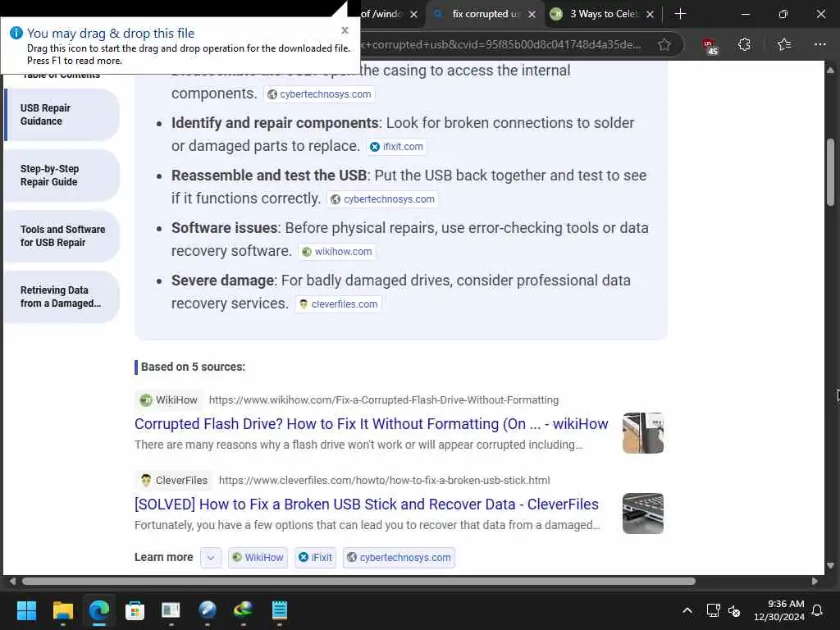The height and width of the screenshot is (630, 840).
Task: Switch to the 'of /windo' browser tab
Action: point(381,14)
